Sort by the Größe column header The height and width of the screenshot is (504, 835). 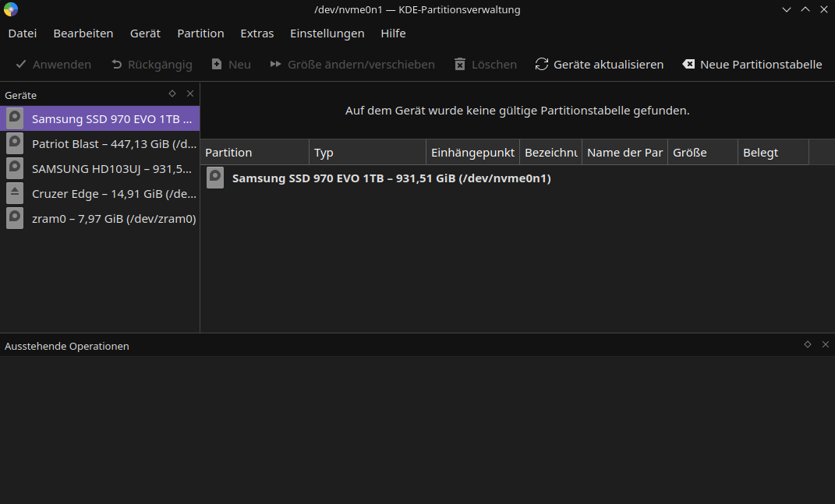click(x=703, y=152)
